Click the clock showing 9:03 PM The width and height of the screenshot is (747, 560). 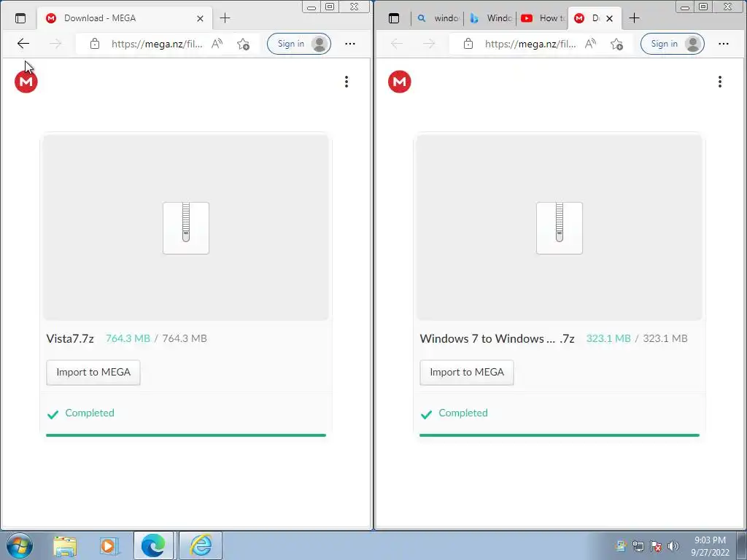click(710, 546)
